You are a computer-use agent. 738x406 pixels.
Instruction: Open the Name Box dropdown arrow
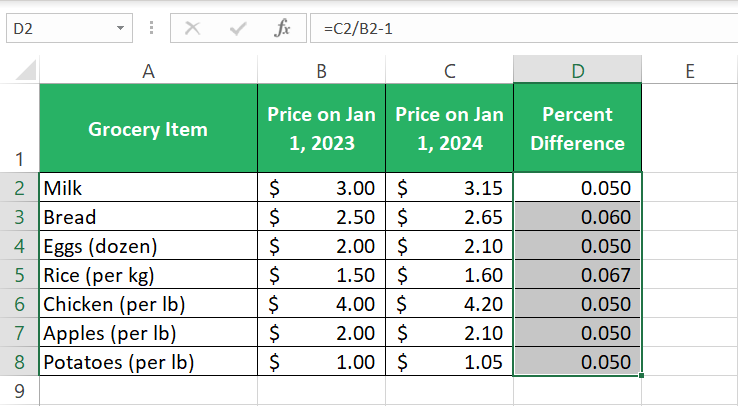point(120,29)
